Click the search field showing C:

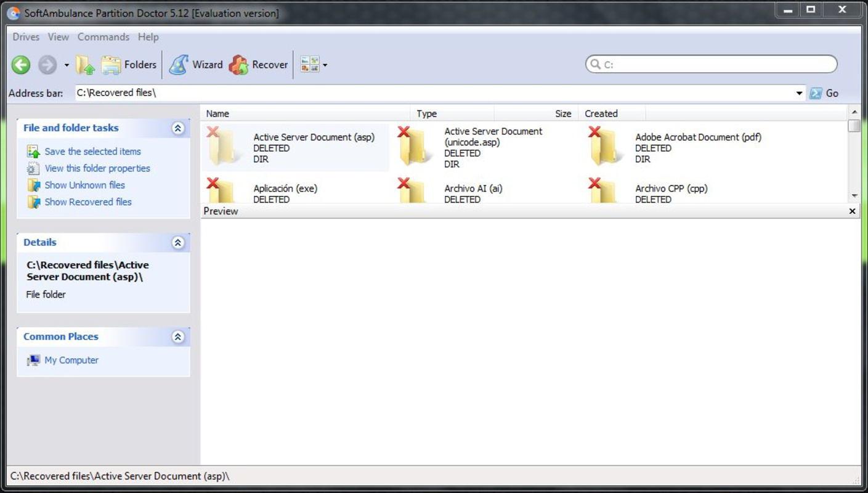712,64
